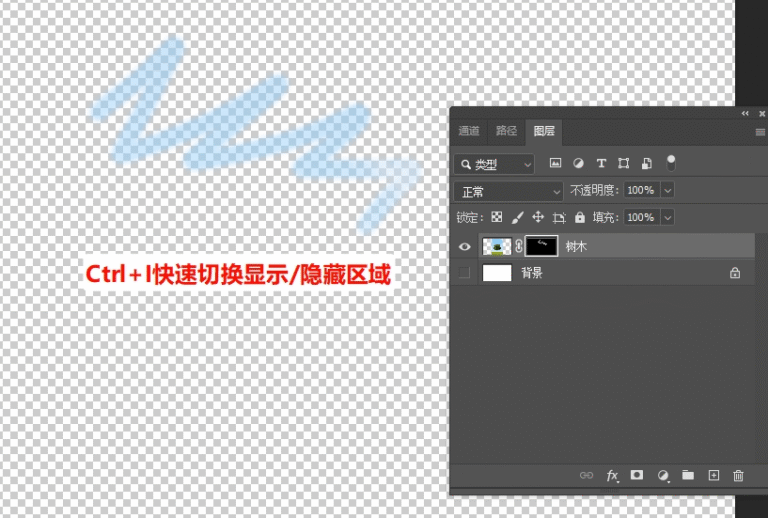
Task: Show the 背景 layer visibility box
Action: click(464, 273)
